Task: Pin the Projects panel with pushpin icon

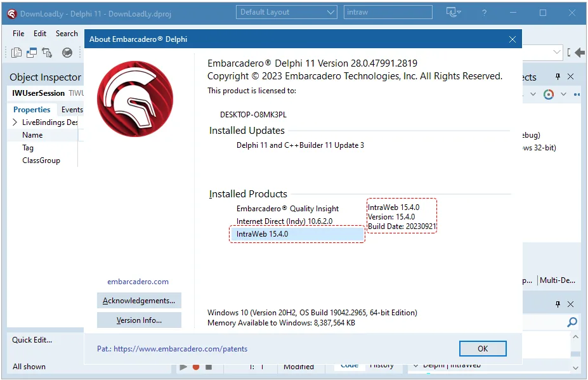Action: 558,77
